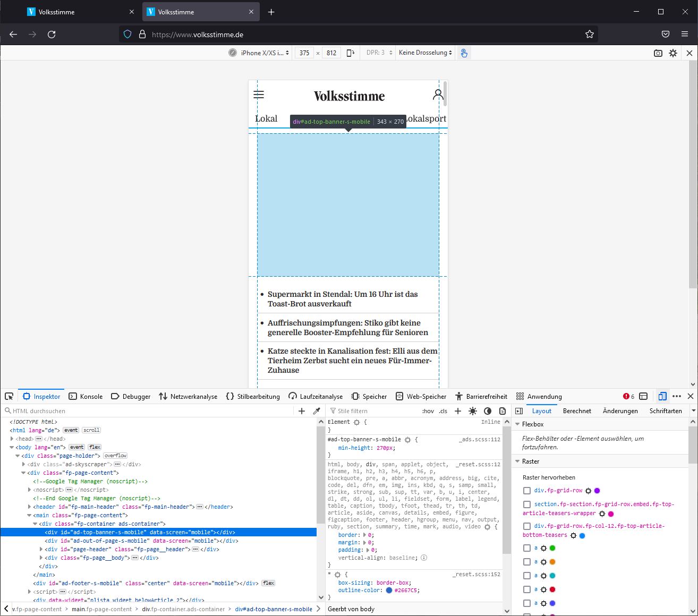Image resolution: width=698 pixels, height=616 pixels.
Task: Open responsive design mode settings gear
Action: tap(673, 53)
